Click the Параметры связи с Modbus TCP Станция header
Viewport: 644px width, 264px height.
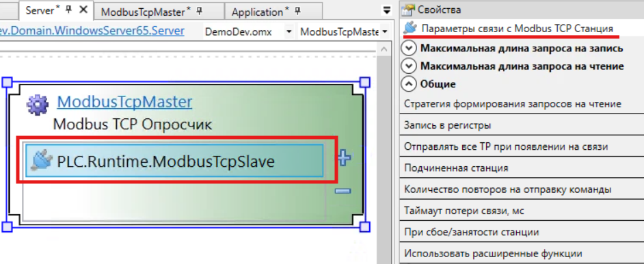coord(517,29)
